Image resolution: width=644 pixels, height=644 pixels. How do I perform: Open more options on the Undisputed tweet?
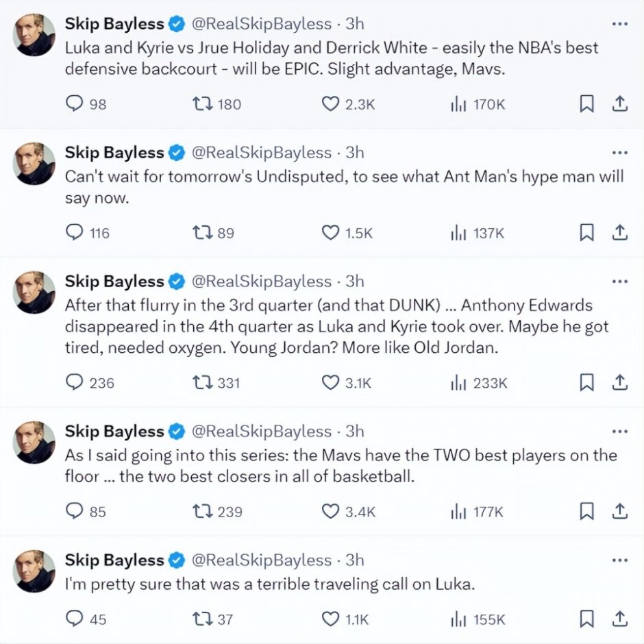point(619,153)
